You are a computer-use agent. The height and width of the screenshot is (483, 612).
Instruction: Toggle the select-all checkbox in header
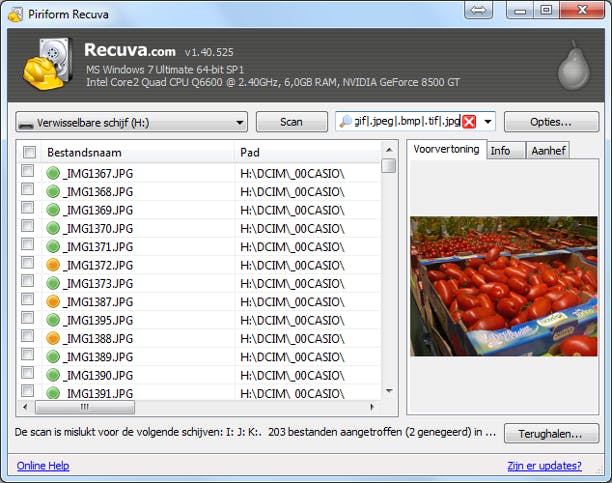[29, 152]
